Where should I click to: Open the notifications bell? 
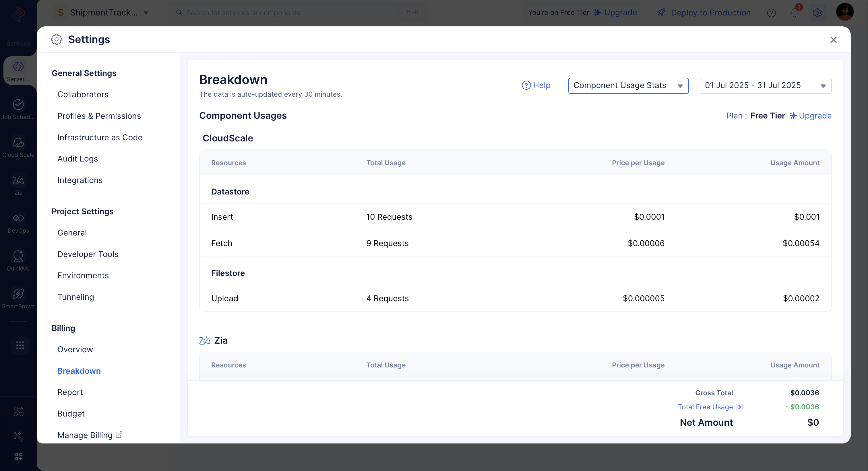pos(794,13)
